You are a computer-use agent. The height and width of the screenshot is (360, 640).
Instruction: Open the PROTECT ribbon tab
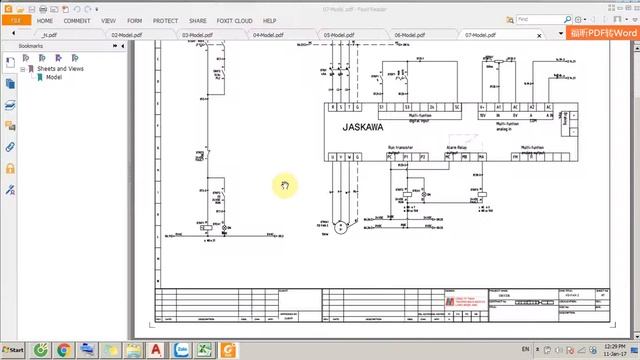point(165,20)
